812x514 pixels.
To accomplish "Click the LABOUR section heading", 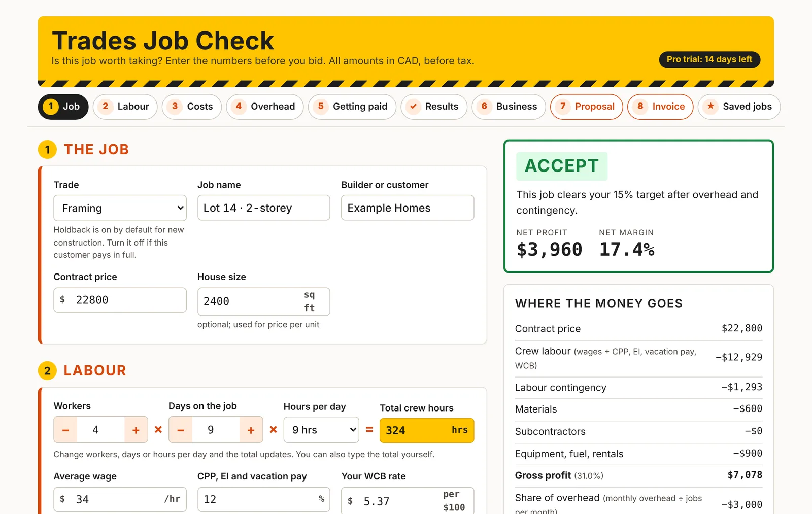I will (x=95, y=370).
